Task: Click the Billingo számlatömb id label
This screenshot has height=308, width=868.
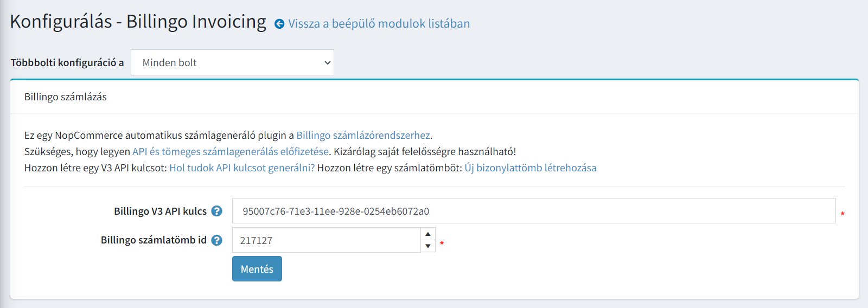Action: click(154, 240)
